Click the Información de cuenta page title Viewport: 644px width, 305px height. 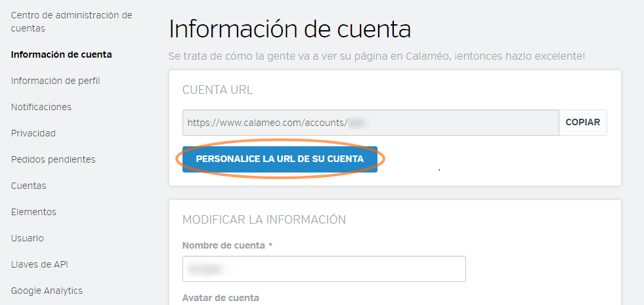290,30
